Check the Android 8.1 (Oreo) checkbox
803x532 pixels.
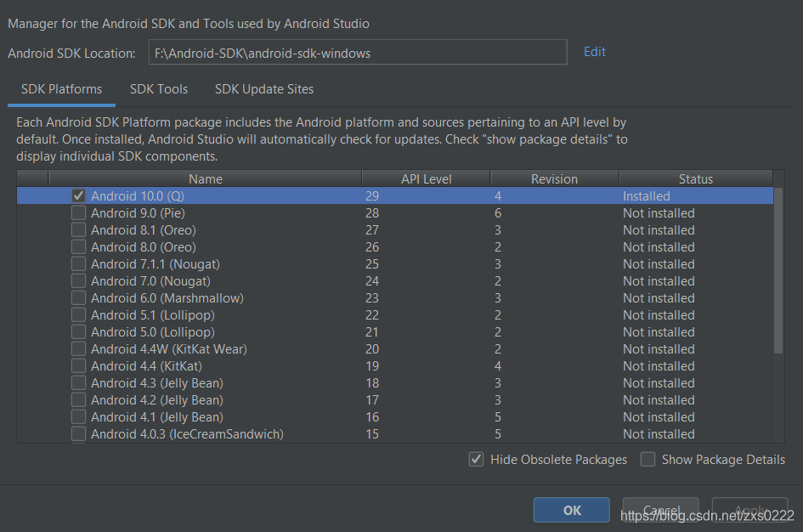(x=77, y=229)
